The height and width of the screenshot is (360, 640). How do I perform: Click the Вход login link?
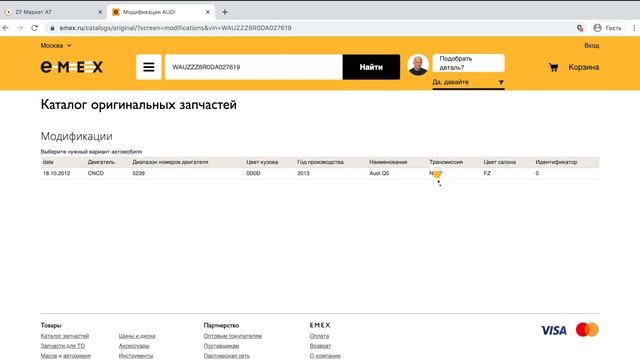[x=591, y=45]
